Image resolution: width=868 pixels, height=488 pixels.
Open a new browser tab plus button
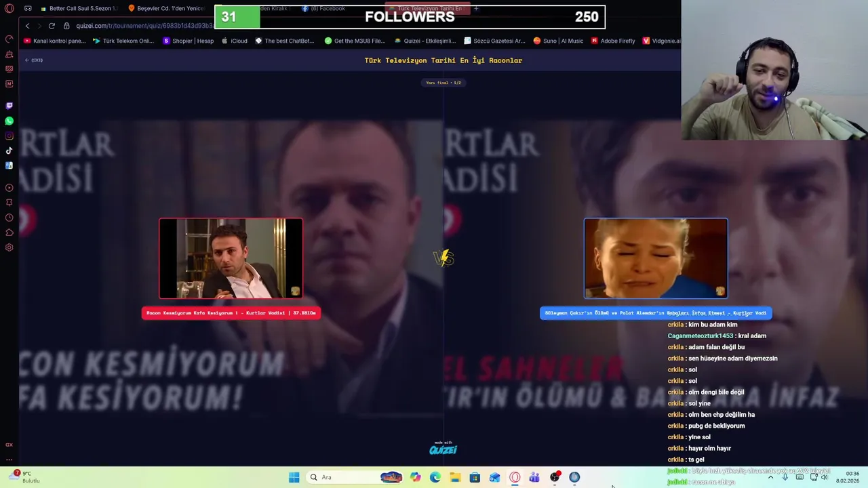point(476,9)
